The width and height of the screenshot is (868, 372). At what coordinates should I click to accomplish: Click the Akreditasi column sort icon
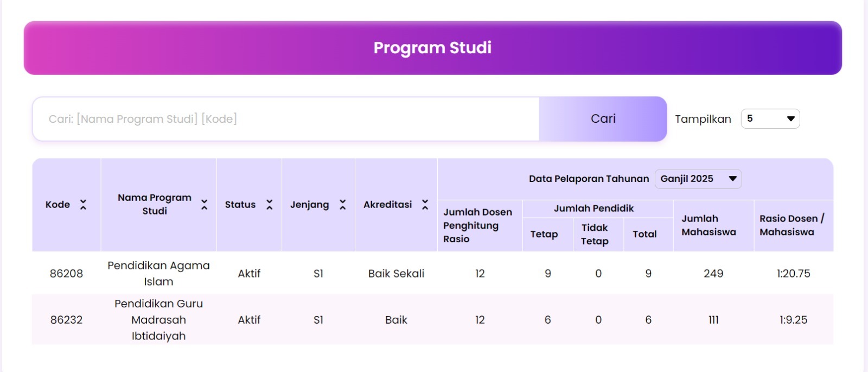click(x=425, y=205)
